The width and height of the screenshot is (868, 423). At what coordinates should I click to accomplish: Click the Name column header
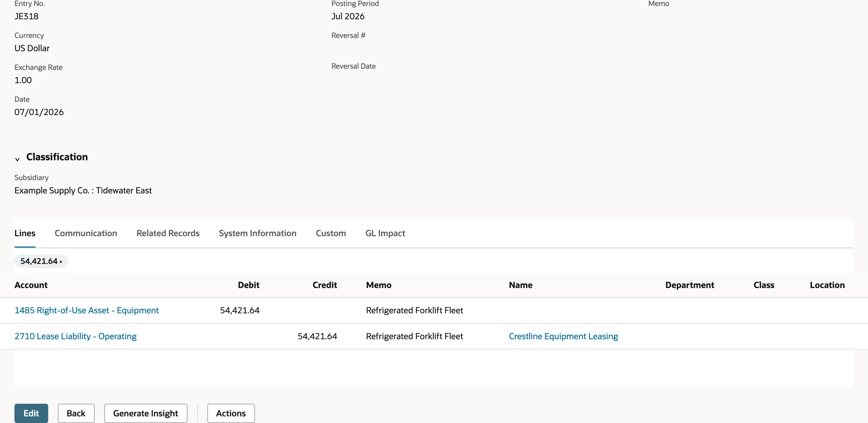(520, 285)
